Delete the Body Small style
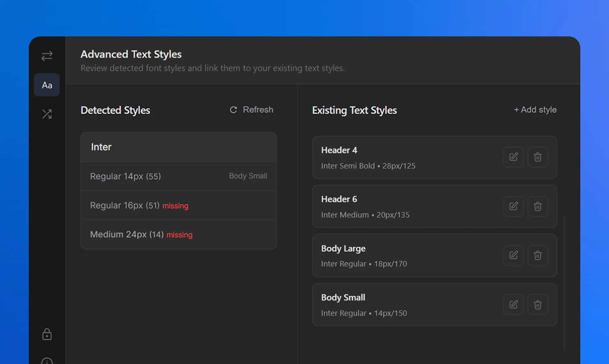Screen dimensions: 609x364 538,304
